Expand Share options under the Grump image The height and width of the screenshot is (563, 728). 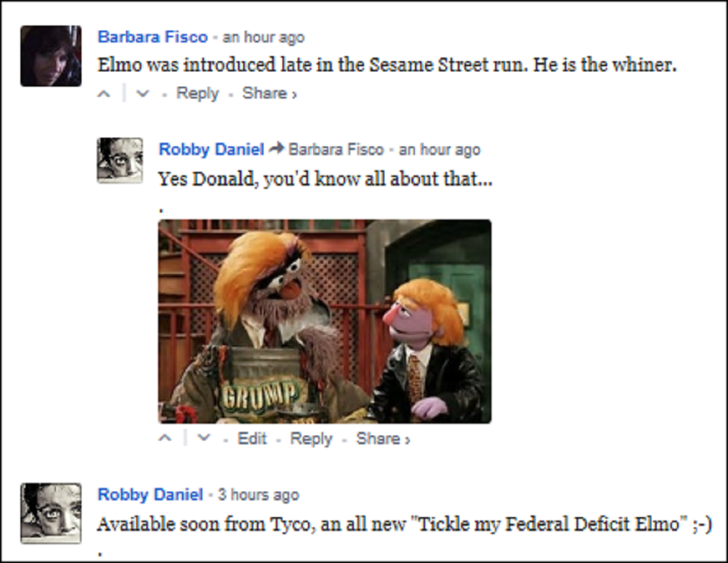tap(384, 438)
